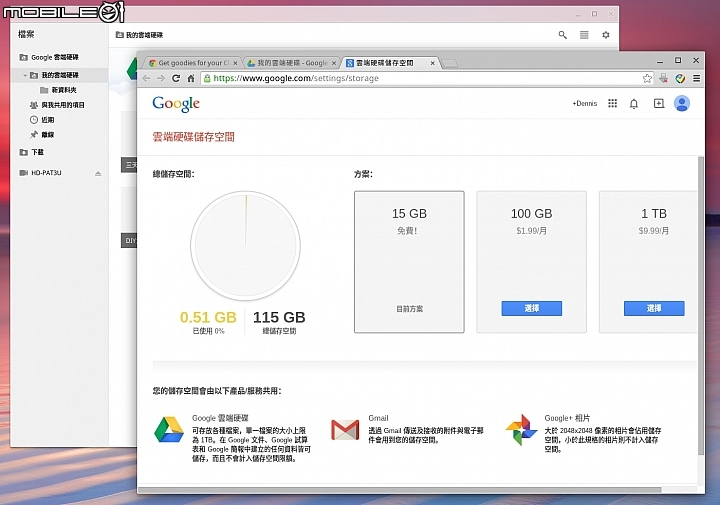
Task: Reload the storage page
Action: (x=176, y=79)
